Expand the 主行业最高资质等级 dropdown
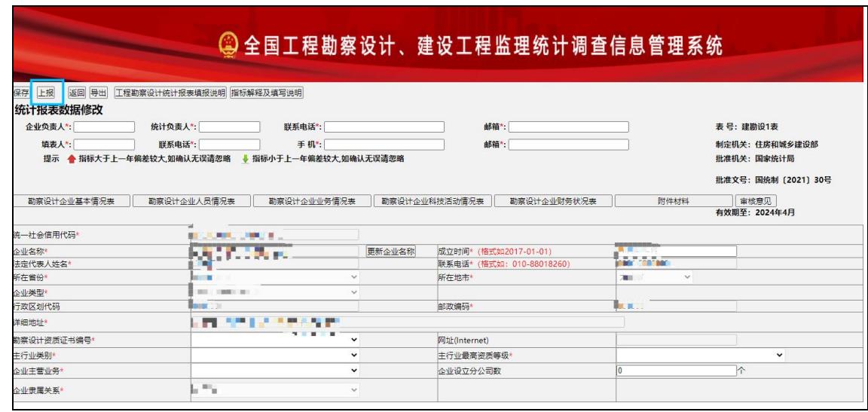The image size is (868, 412). (x=701, y=356)
